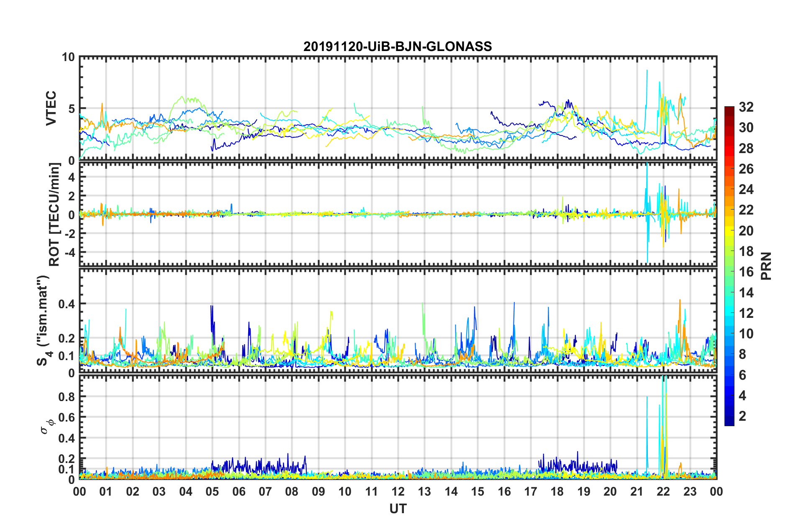Image resolution: width=796 pixels, height=532 pixels.
Task: Click the PRN colorbar label
Action: coord(766,266)
